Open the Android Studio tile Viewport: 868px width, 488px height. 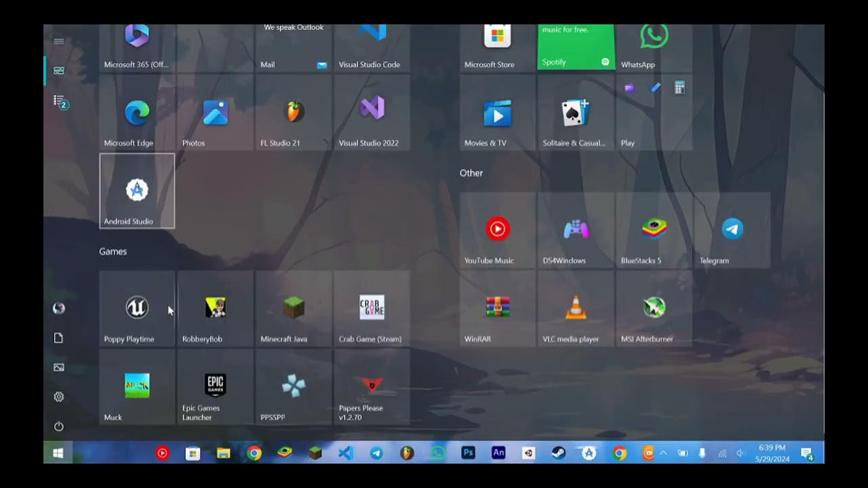click(x=137, y=191)
